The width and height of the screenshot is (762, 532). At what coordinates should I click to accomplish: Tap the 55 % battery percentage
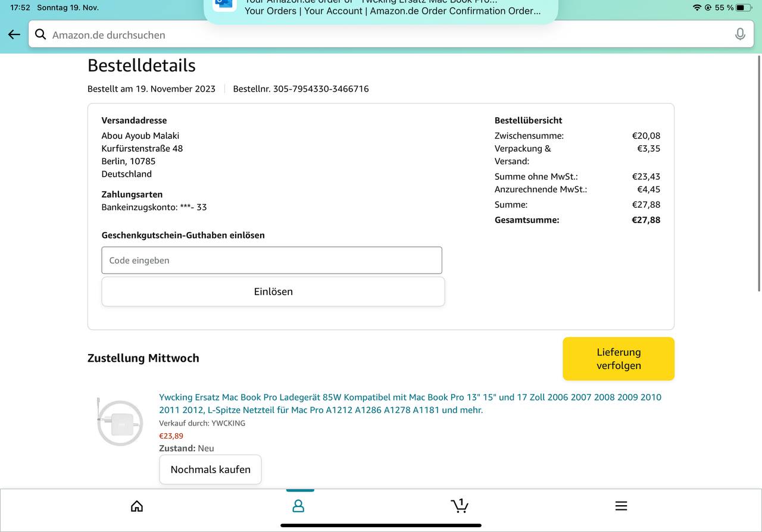click(x=724, y=8)
